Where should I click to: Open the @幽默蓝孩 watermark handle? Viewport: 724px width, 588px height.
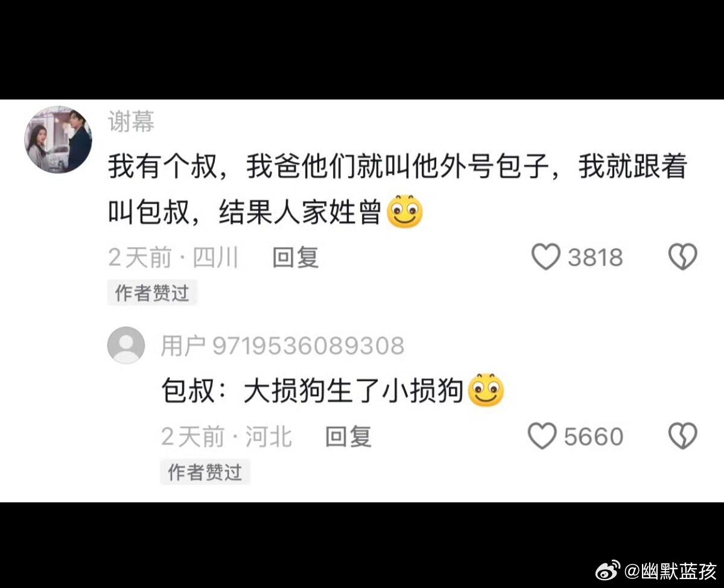[669, 570]
